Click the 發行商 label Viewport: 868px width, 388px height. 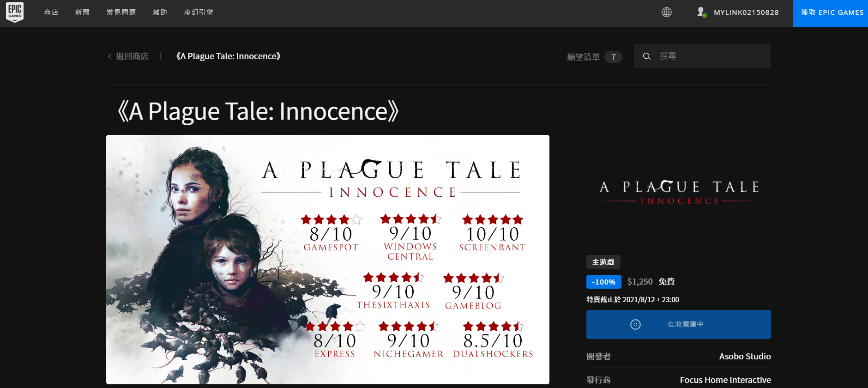tap(598, 380)
